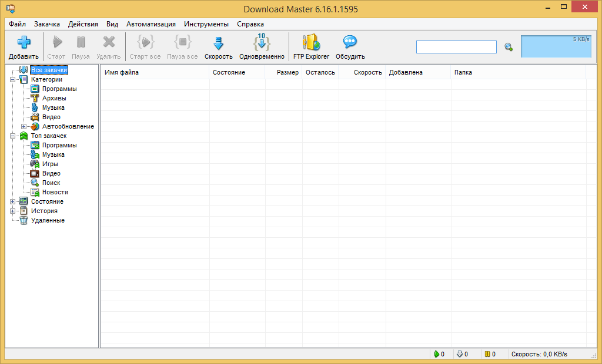Screen dimensions: 602x364
Task: Open the Одновременно simultaneous downloads icon
Action: [x=262, y=42]
